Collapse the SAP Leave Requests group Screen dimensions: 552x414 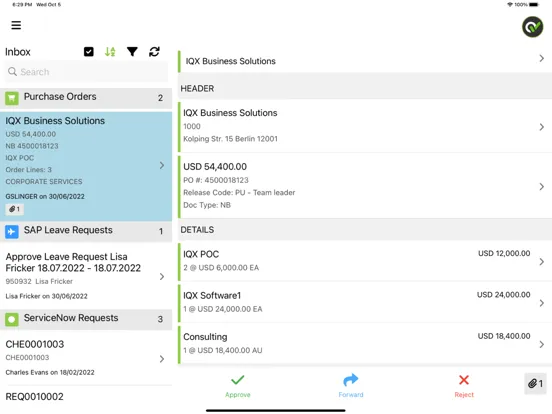tap(86, 231)
